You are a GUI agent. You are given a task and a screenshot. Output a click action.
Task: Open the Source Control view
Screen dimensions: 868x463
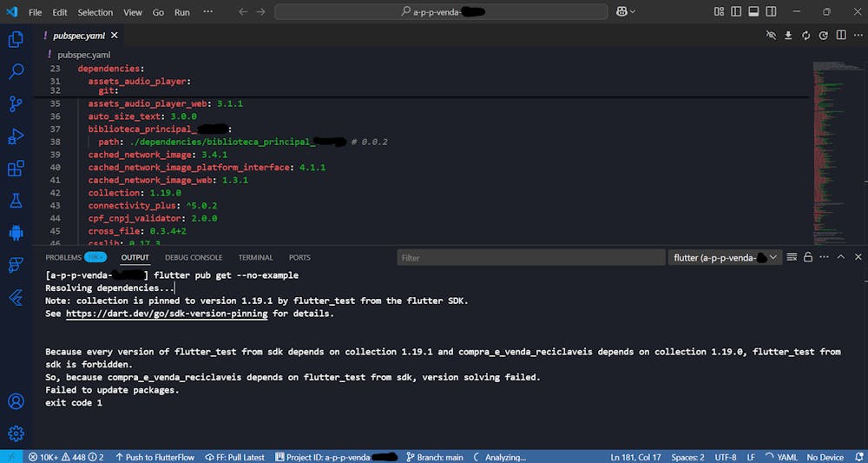coord(16,104)
